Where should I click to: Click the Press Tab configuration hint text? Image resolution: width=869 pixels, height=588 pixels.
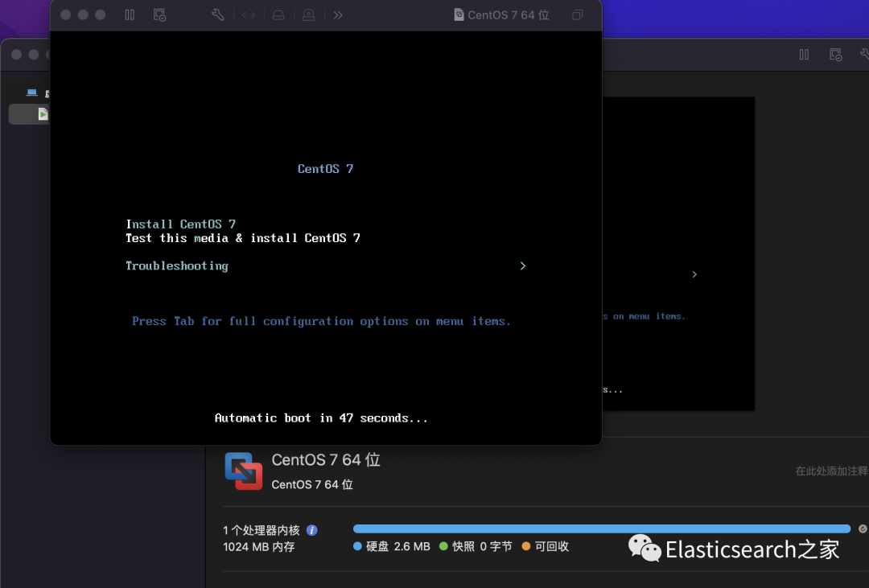tap(321, 322)
